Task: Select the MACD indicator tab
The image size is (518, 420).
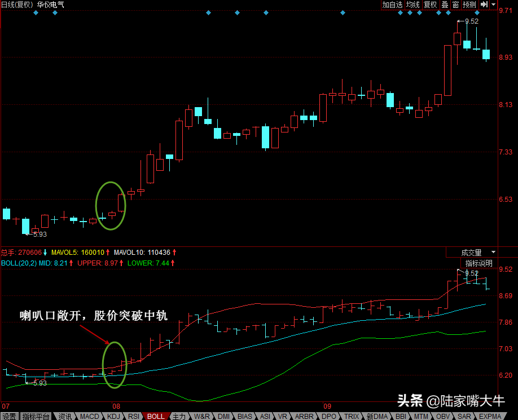Action: (89, 416)
